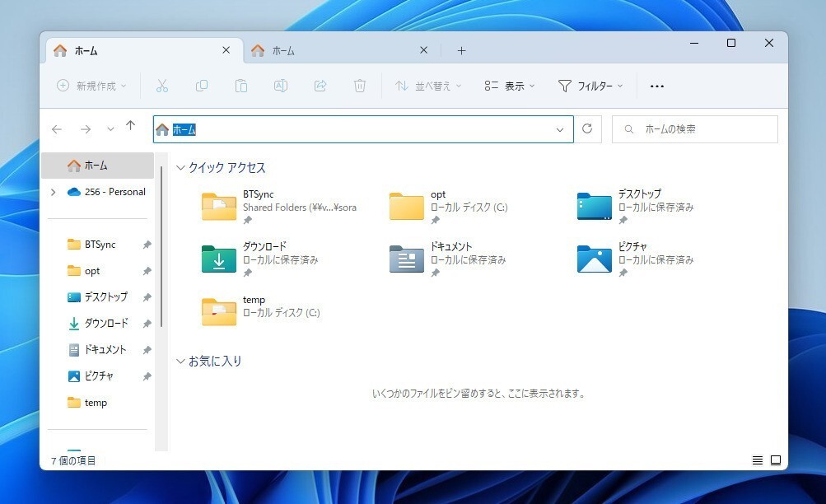This screenshot has width=826, height=504.
Task: Refresh the current folder view
Action: click(587, 129)
